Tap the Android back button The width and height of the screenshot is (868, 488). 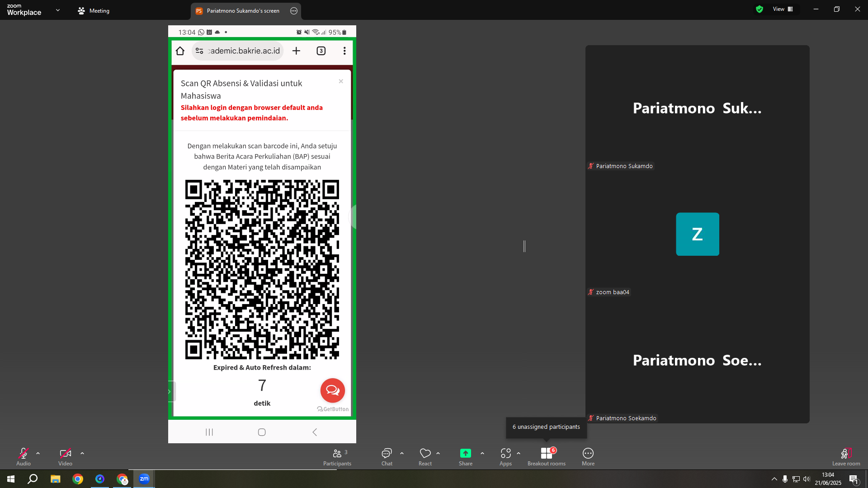tap(315, 432)
